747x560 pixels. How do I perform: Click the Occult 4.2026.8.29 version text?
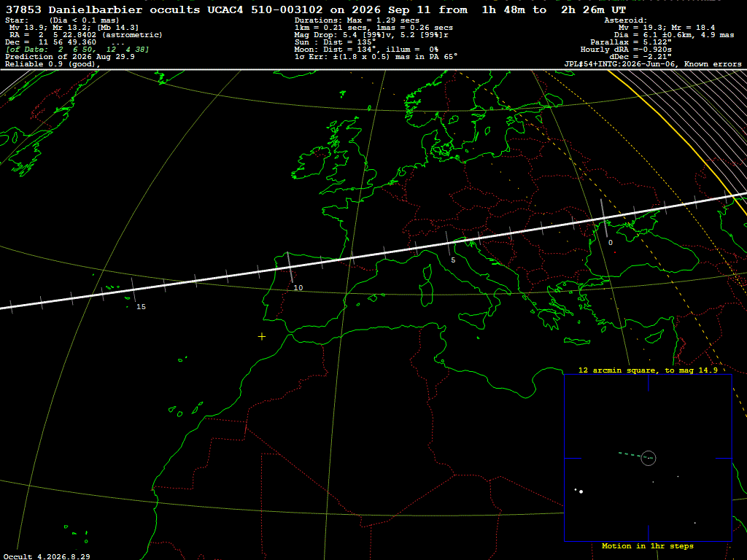click(47, 556)
